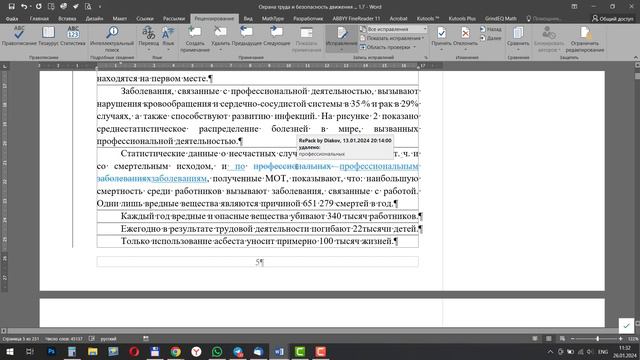Open the Отклонить reject dropdown arrow

click(x=465, y=50)
